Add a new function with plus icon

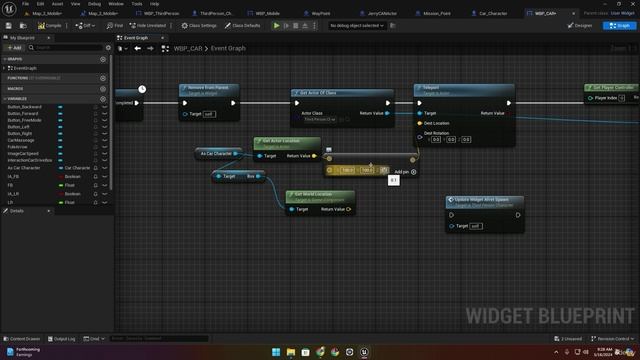[x=103, y=78]
